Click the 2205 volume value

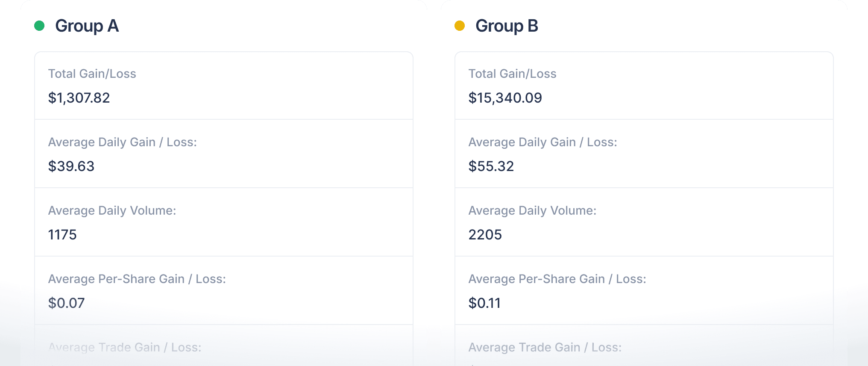tap(485, 235)
